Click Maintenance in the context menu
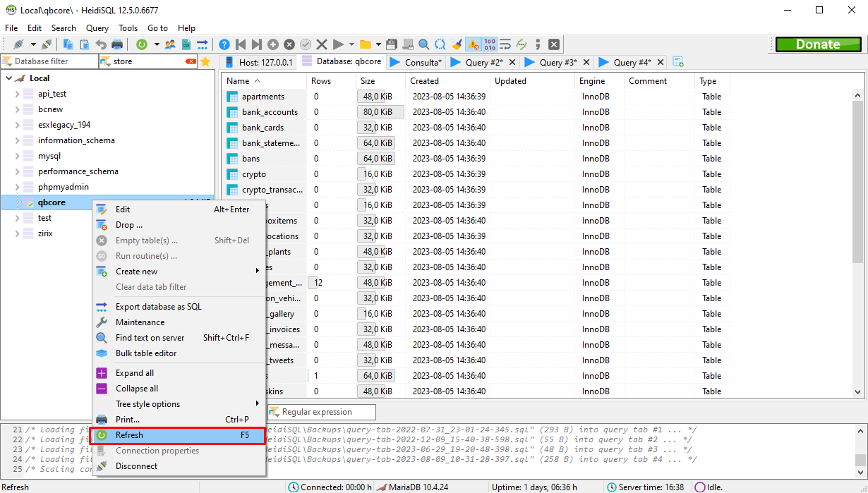 (179, 322)
